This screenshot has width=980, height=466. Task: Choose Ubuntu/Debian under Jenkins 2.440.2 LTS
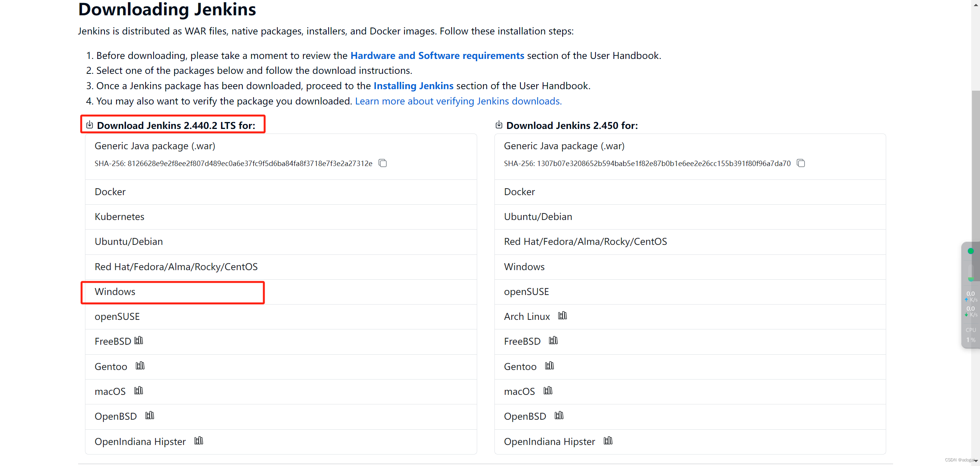click(281, 242)
